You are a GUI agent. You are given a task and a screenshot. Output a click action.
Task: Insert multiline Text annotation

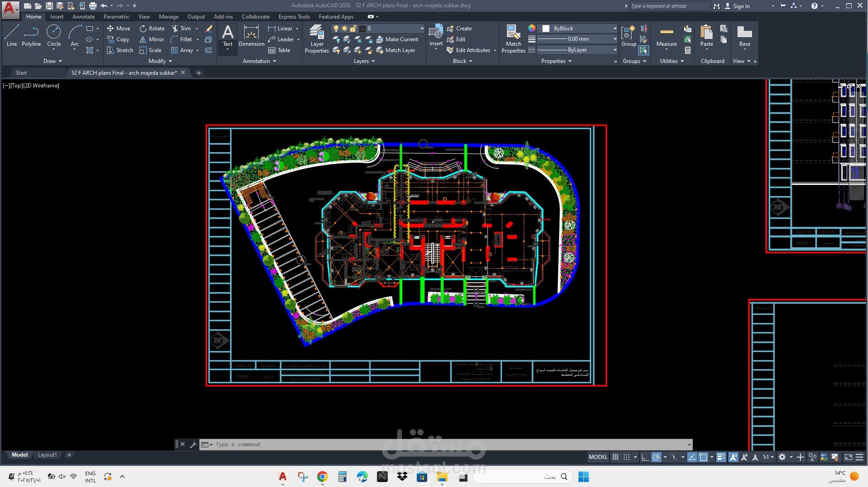[x=227, y=36]
